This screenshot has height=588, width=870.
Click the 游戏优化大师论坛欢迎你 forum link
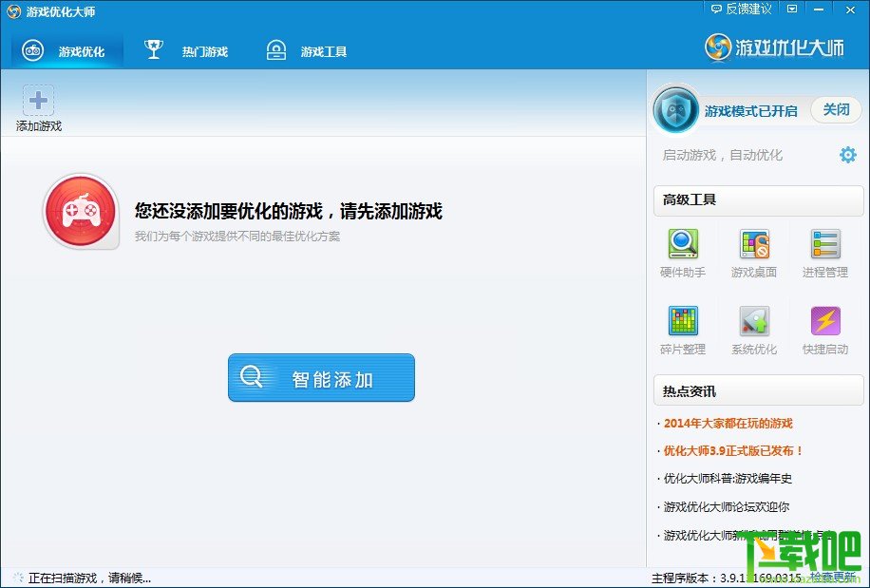(726, 507)
